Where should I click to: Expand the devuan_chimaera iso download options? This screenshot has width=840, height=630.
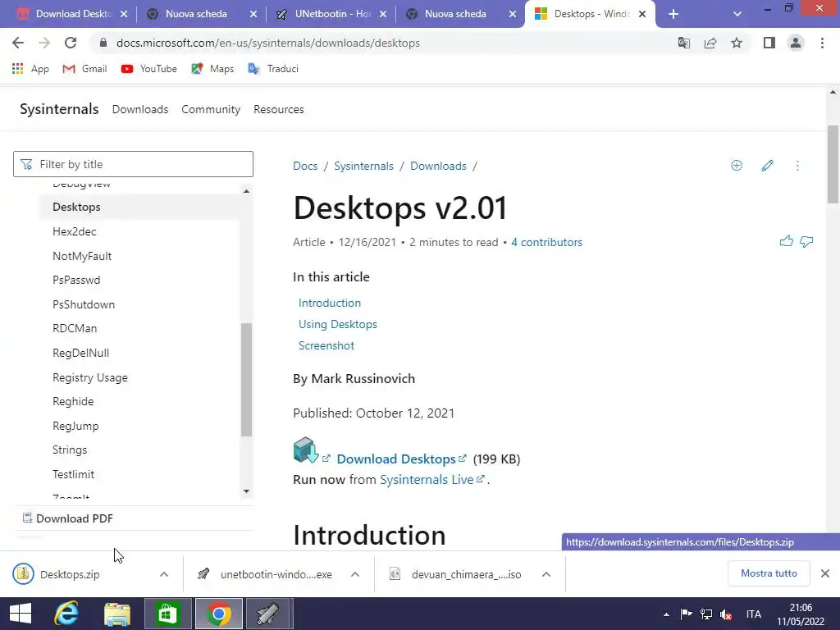[x=546, y=574]
